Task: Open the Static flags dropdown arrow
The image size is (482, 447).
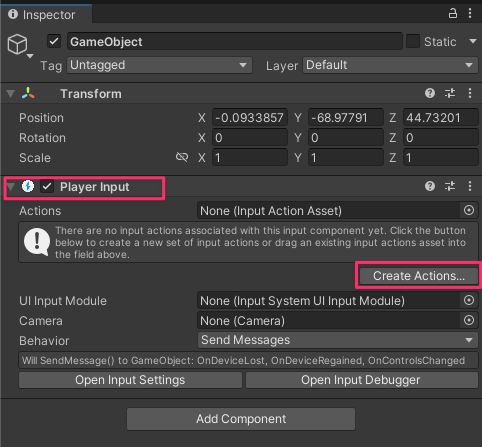Action: click(x=473, y=41)
